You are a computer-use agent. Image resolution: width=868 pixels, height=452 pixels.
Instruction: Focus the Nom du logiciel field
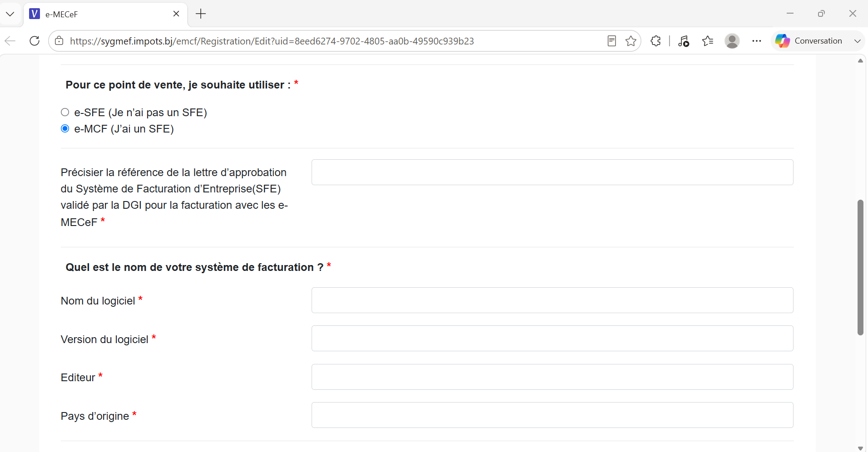pos(552,300)
